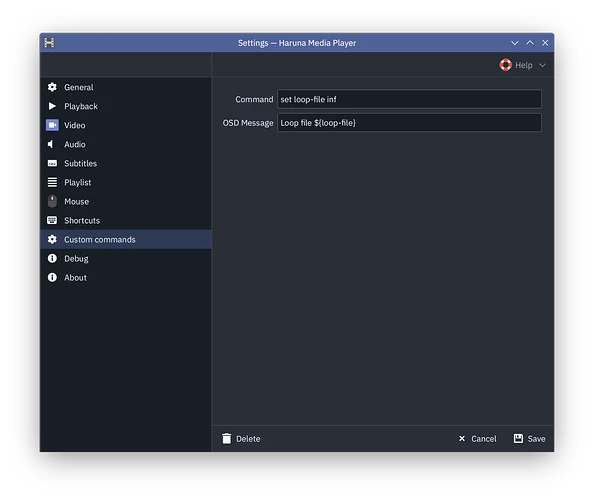Select the Custom commands entry
Viewport: 595px width, 500px height.
tap(126, 239)
